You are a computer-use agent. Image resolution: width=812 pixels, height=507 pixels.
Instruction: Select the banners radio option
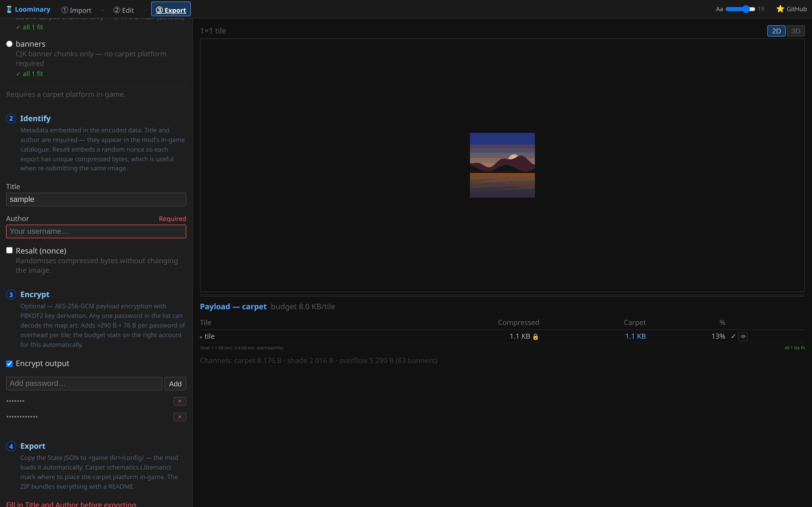[x=9, y=44]
